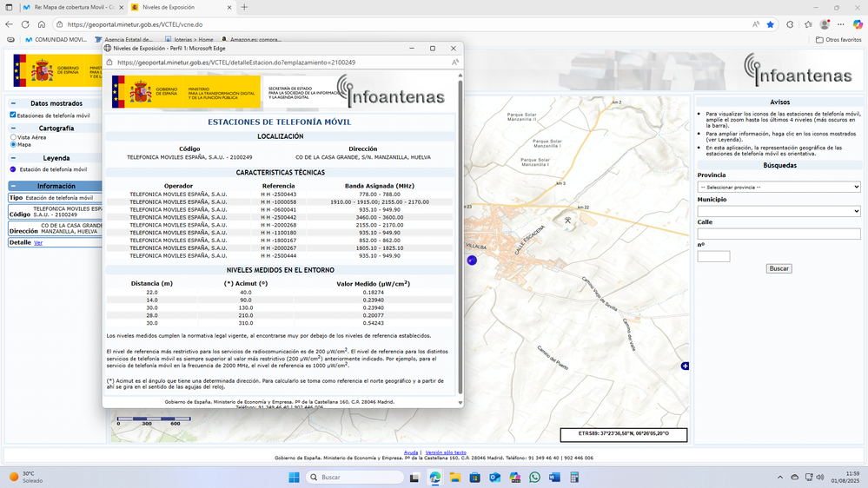Select band 3460.00 - 3600.00 cell
The width and height of the screenshot is (868, 488).
(x=379, y=217)
